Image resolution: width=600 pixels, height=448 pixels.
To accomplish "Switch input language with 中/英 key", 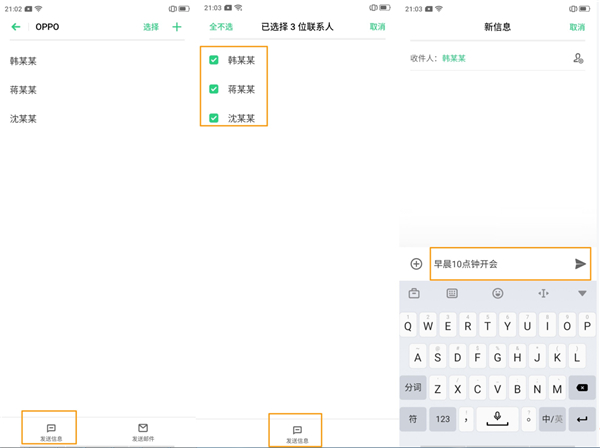I will click(x=551, y=417).
